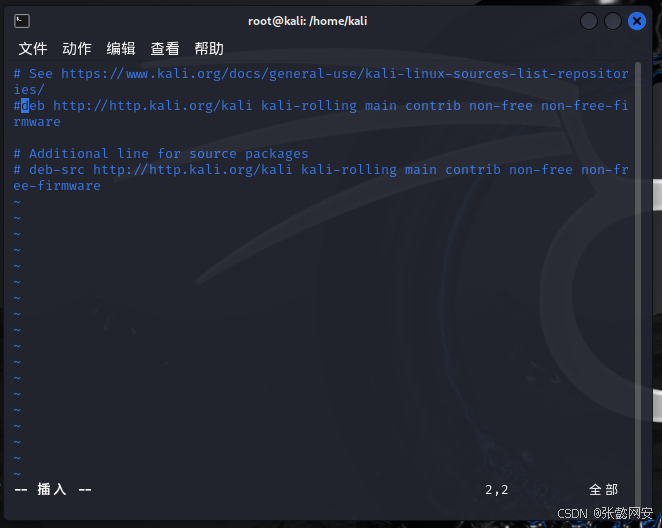The image size is (662, 528).
Task: Click the wrapped text 'rmware'
Action: click(x=37, y=122)
